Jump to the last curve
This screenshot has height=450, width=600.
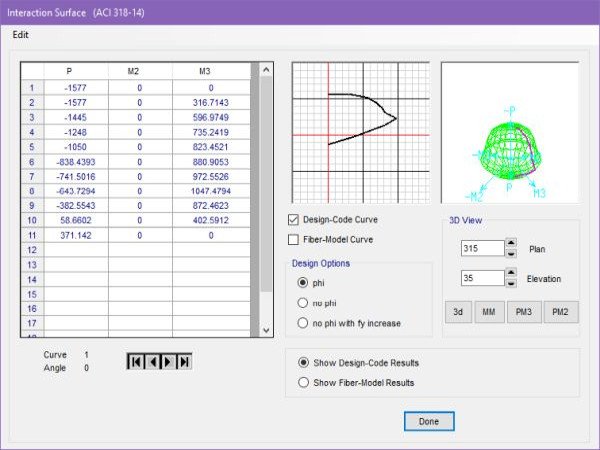point(183,362)
